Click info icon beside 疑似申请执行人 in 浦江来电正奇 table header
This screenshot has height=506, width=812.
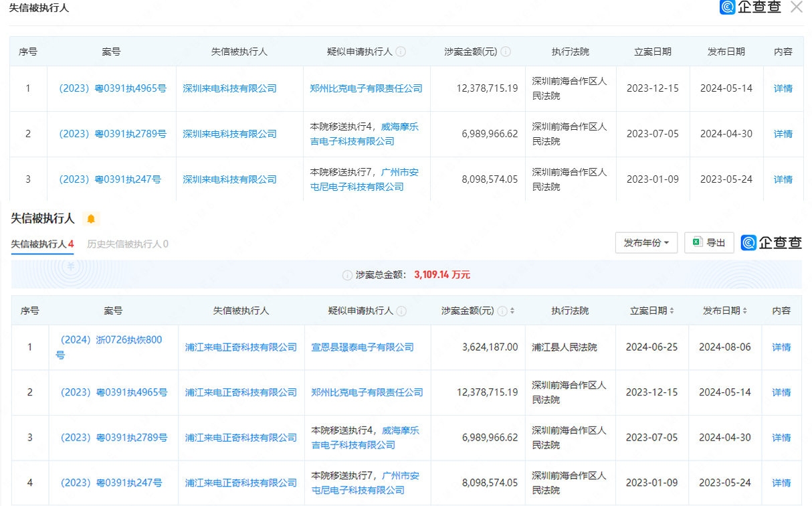[401, 311]
